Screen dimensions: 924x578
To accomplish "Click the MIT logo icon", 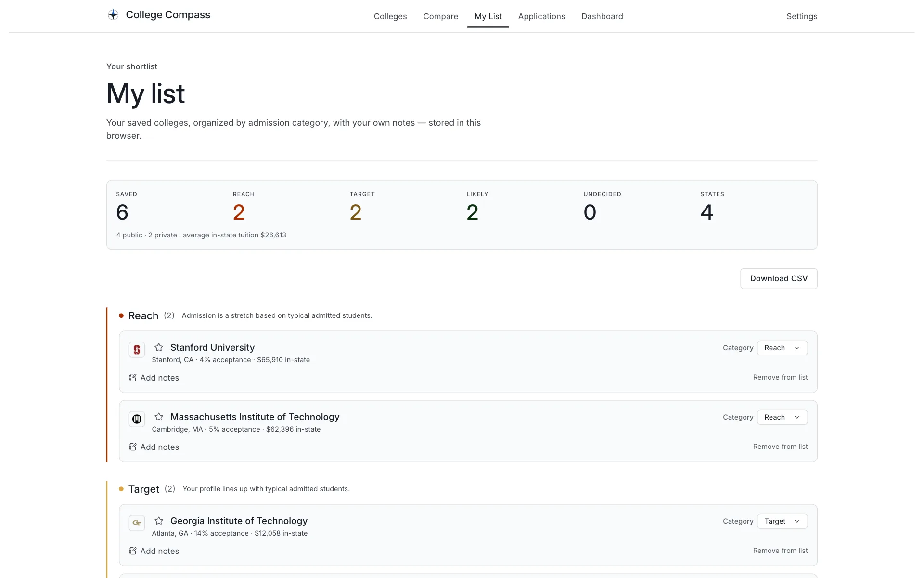I will click(137, 419).
